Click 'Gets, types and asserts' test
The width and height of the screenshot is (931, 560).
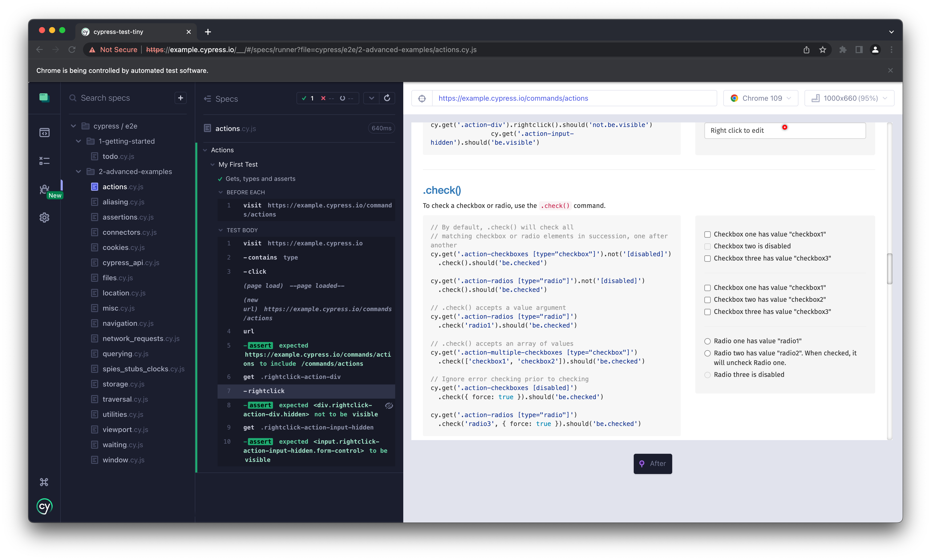point(260,179)
